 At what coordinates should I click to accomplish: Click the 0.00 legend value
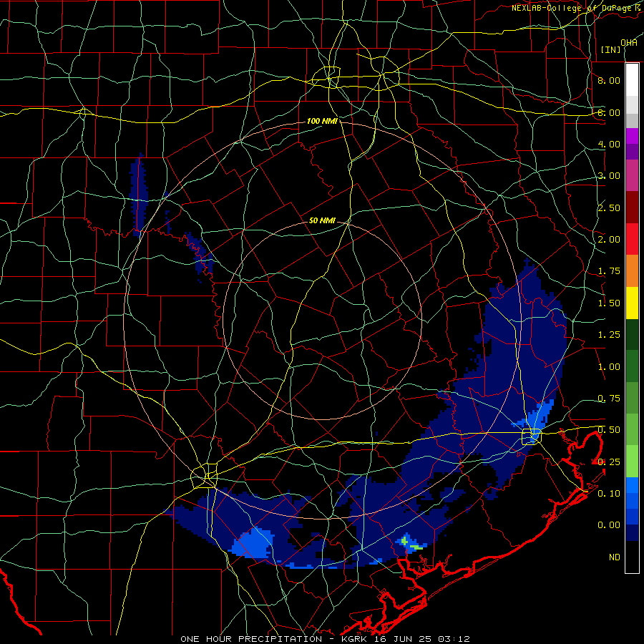(x=609, y=525)
